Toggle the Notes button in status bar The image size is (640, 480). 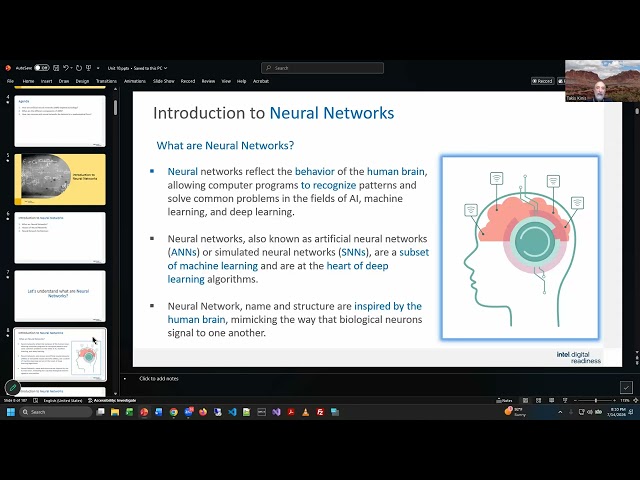(x=504, y=401)
